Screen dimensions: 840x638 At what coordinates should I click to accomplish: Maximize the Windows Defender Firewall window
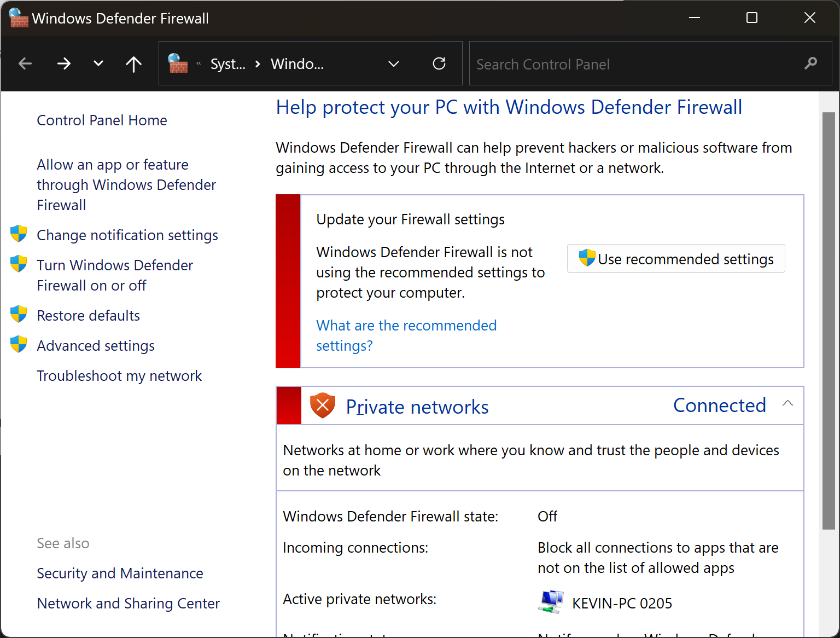(x=752, y=18)
